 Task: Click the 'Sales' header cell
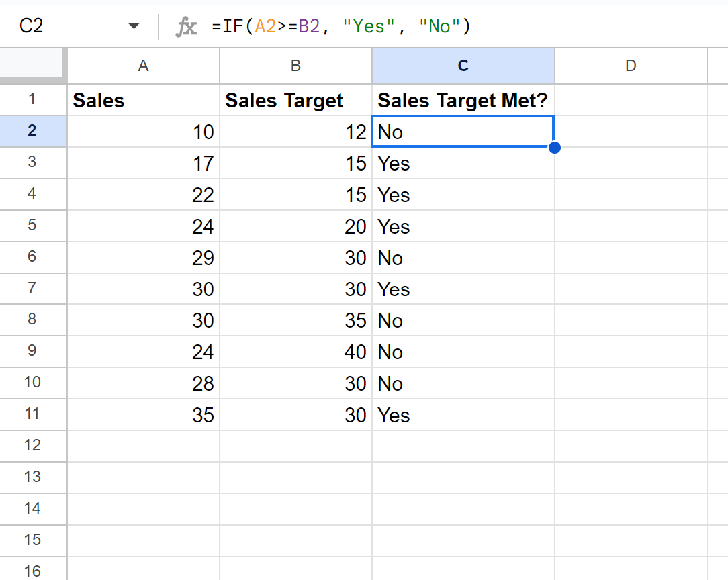point(144,100)
